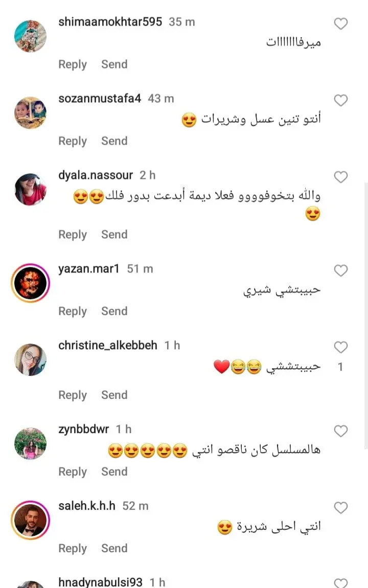The height and width of the screenshot is (588, 368).
Task: Tap the heart beside yazan.mar1's comment
Action: [x=340, y=270]
